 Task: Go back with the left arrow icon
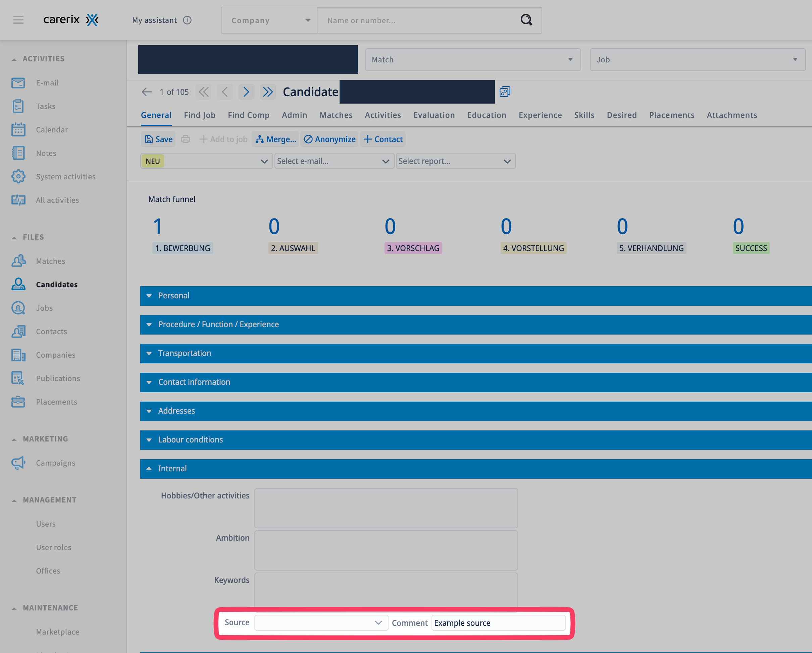[x=147, y=92]
